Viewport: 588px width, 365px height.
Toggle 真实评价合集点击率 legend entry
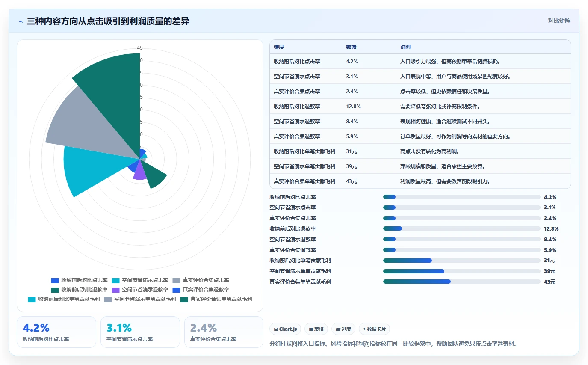point(201,280)
